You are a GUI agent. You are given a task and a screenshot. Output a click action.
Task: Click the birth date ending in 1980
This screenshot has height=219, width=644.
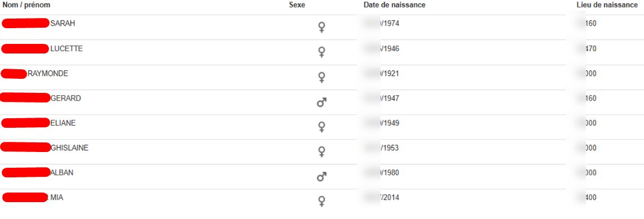pos(381,173)
